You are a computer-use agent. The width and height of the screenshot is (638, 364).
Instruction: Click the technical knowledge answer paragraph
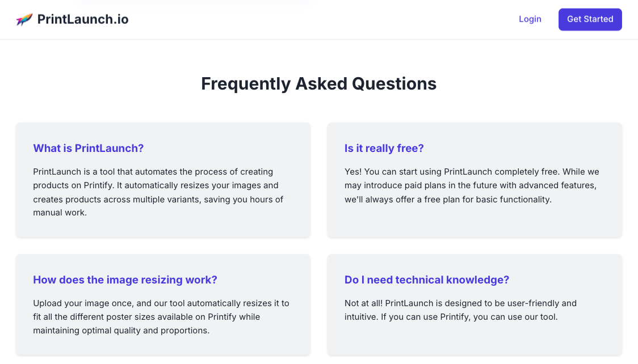(460, 310)
